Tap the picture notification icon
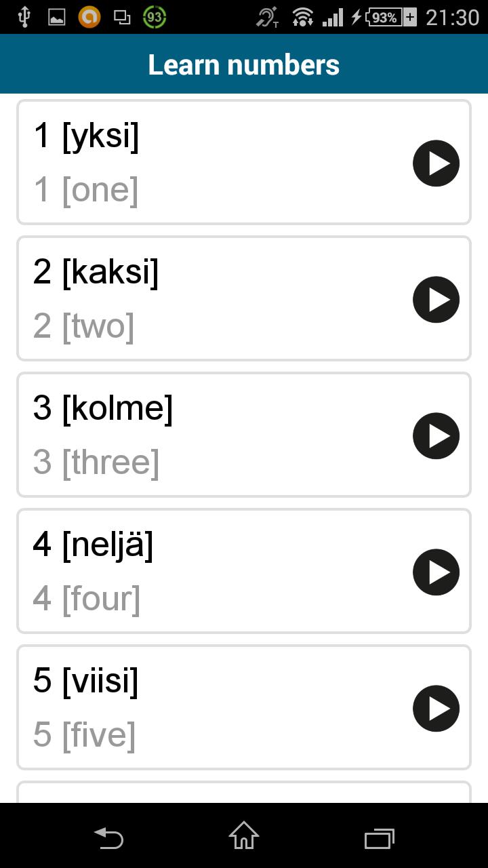Viewport: 488px width, 868px height. click(56, 18)
